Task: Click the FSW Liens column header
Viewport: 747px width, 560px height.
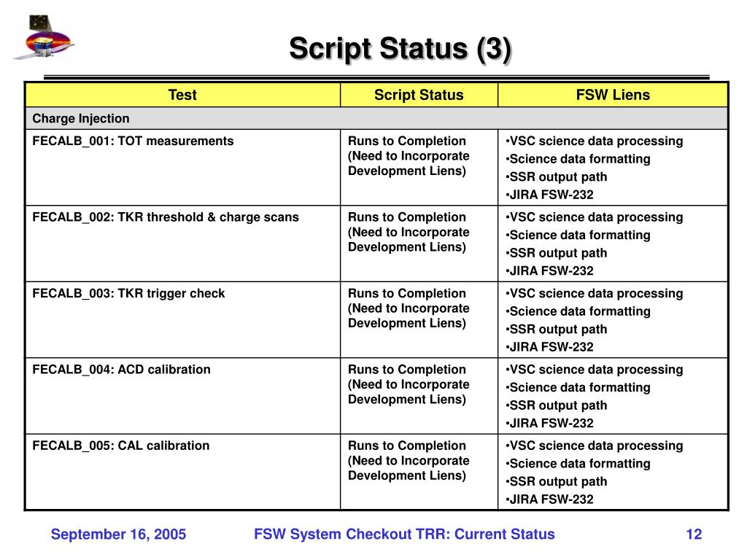Action: point(613,95)
